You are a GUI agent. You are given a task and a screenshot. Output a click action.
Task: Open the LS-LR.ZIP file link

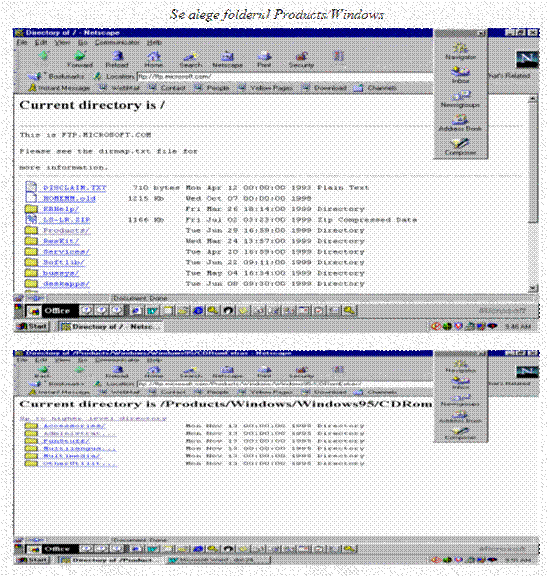(x=66, y=220)
